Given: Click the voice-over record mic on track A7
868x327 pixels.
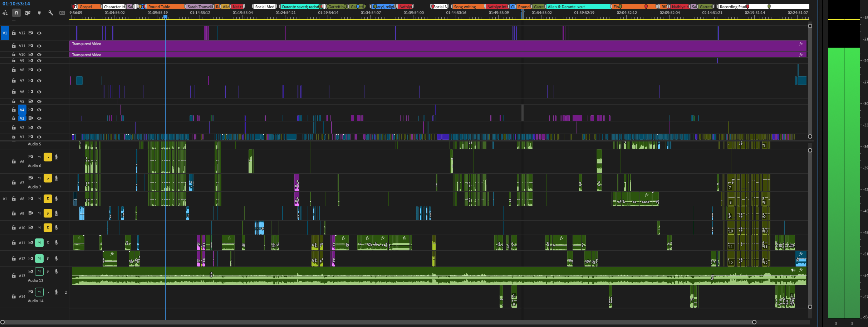Looking at the screenshot, I should [57, 178].
